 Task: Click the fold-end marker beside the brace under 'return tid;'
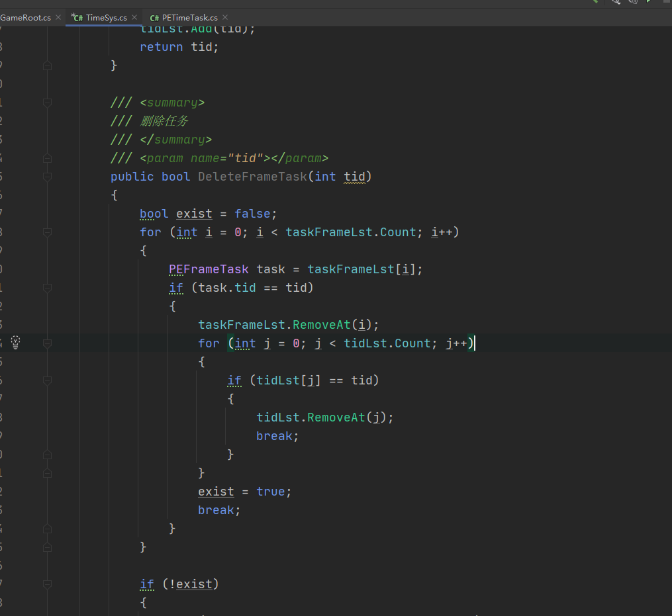[x=48, y=66]
